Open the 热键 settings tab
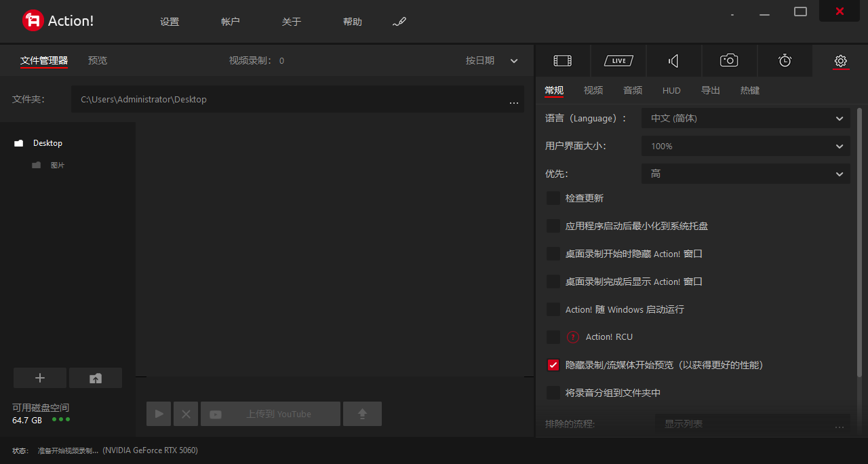This screenshot has height=464, width=868. click(x=750, y=90)
